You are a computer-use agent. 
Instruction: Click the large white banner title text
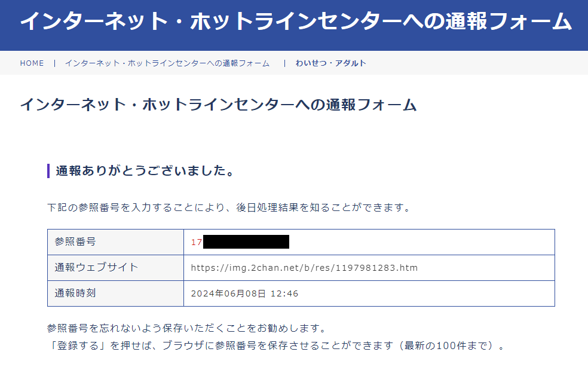coord(296,22)
